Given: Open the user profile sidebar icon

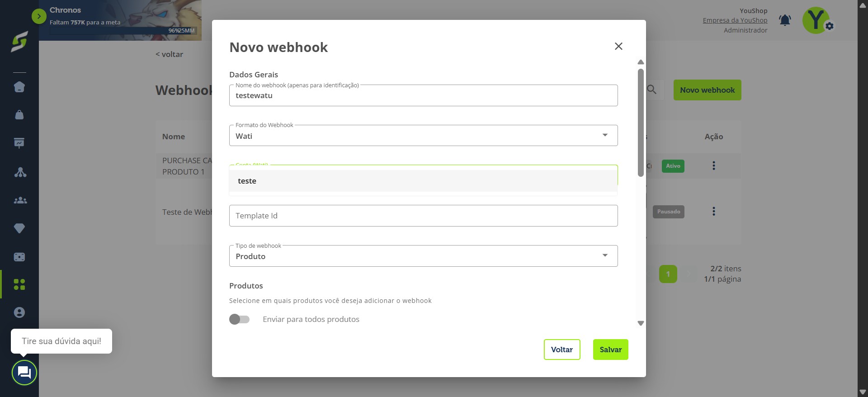Looking at the screenshot, I should tap(19, 312).
